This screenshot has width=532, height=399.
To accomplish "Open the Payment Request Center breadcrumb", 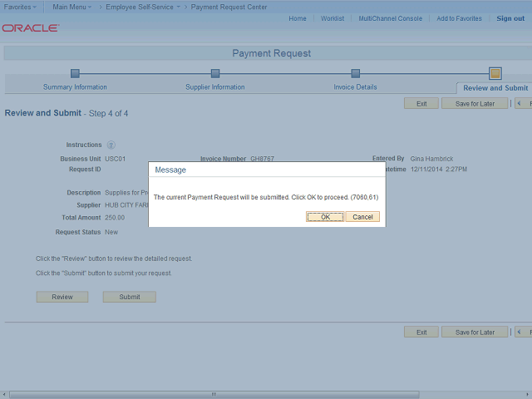I will [229, 7].
